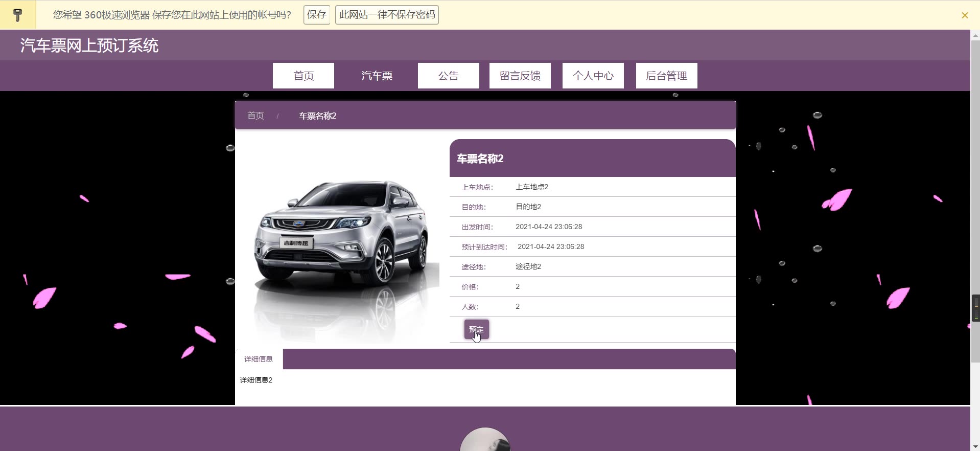Open the 公告 navigation menu item

pos(449,76)
